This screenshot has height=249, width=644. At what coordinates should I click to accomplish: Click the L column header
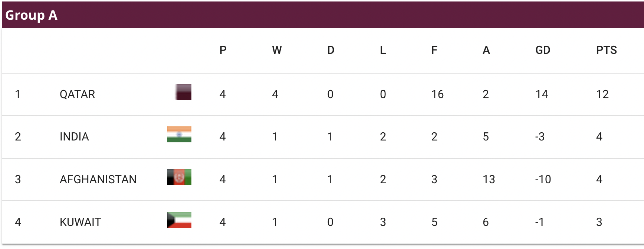coord(383,50)
